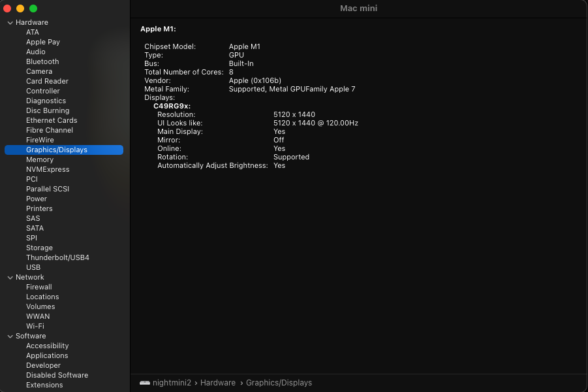The image size is (588, 392).
Task: Open the USB section
Action: [33, 267]
